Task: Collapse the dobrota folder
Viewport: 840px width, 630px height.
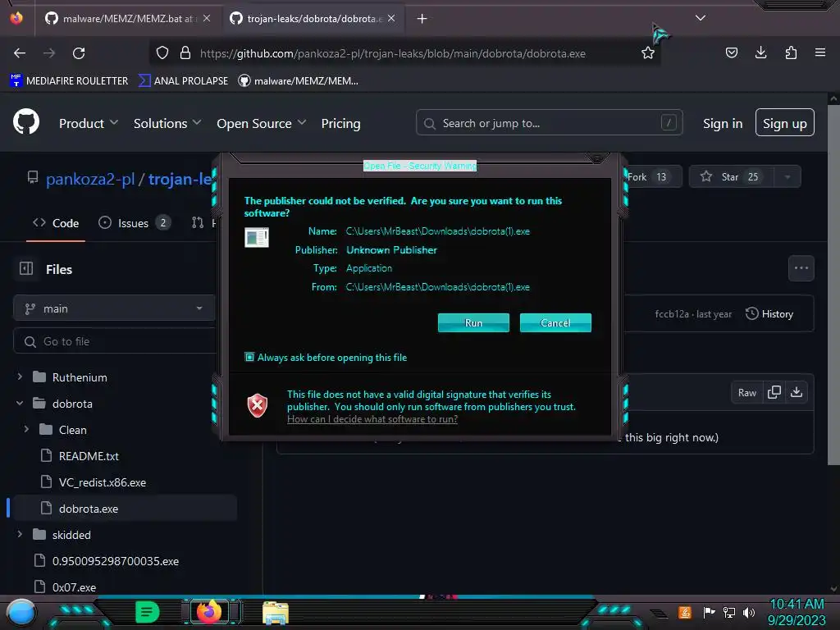Action: (x=20, y=403)
